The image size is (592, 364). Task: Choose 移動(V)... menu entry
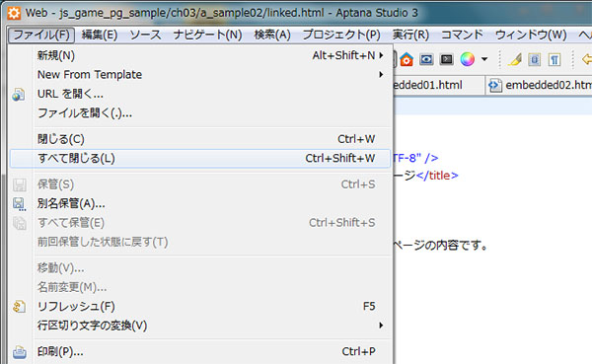pyautogui.click(x=200, y=268)
